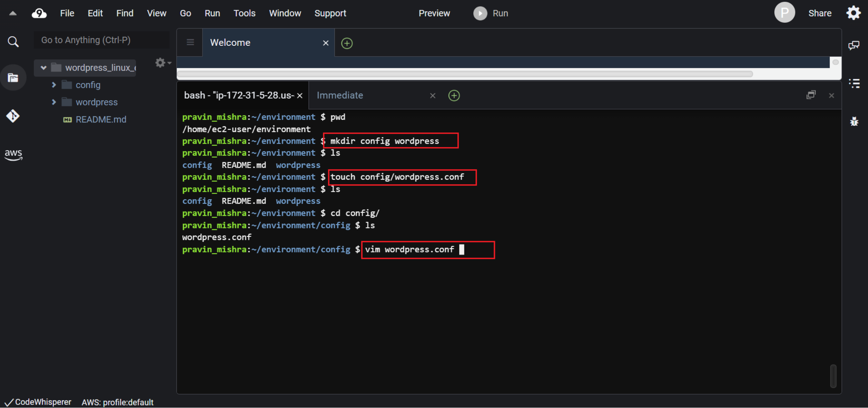Open the Collaborate chat panel icon
Screen dimensions: 868x408
point(854,45)
